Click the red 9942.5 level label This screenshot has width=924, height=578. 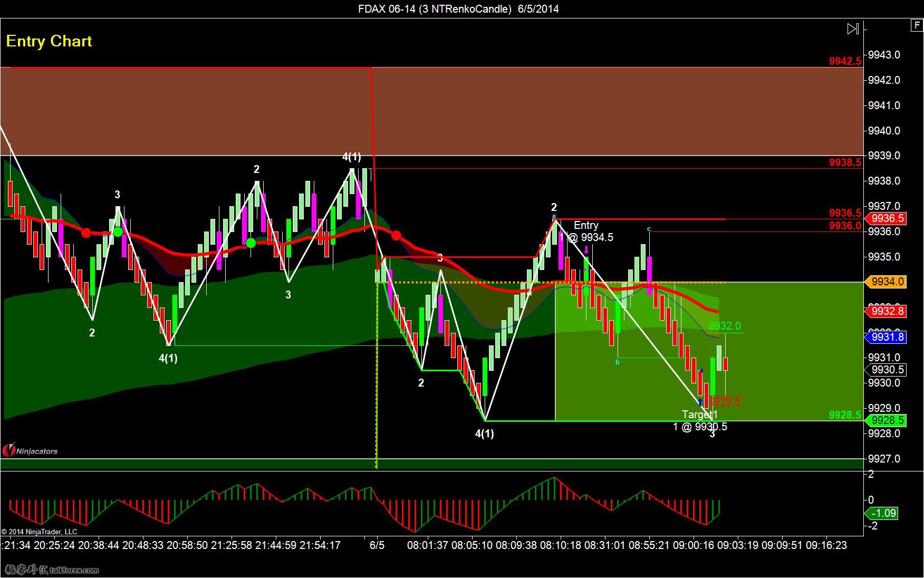click(x=845, y=61)
